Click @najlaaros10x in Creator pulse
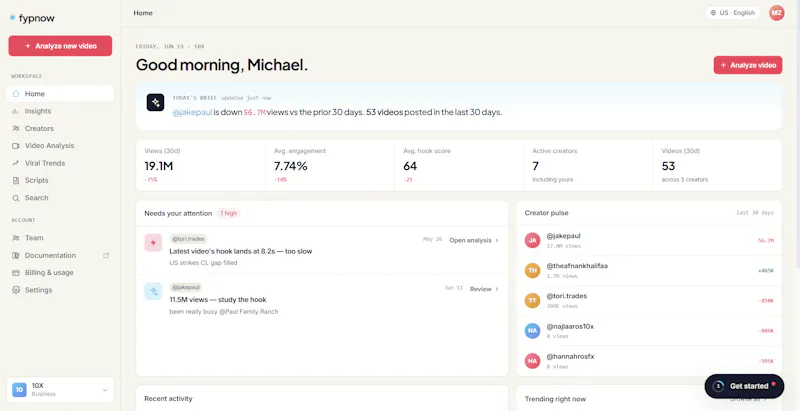Viewport: 800px width, 411px height. (570, 326)
